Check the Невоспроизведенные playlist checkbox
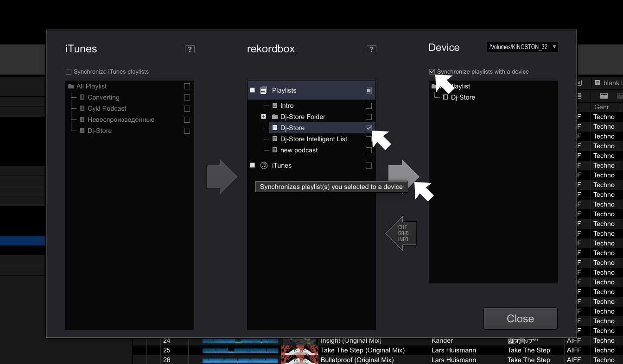623x364 pixels. coord(187,119)
